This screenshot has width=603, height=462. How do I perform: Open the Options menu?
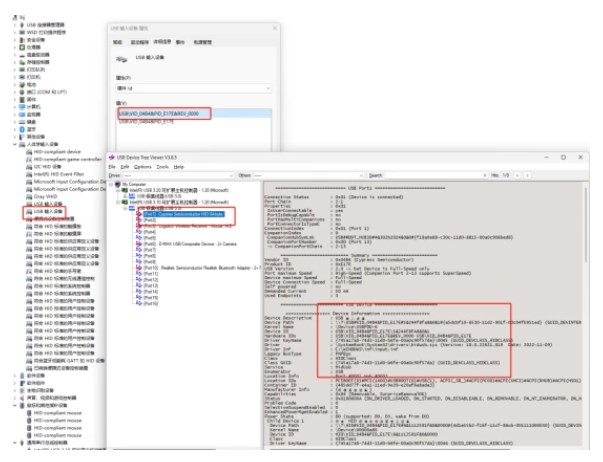pos(143,167)
